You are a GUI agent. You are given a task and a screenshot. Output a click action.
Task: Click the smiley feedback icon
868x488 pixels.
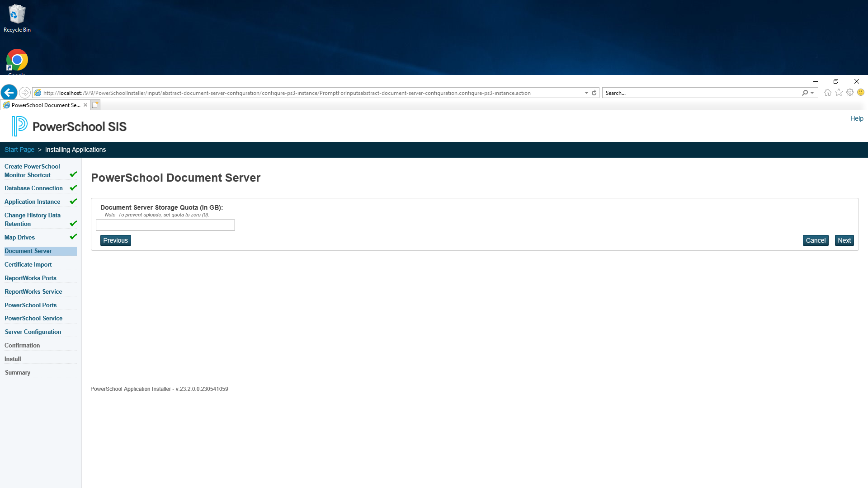click(861, 92)
